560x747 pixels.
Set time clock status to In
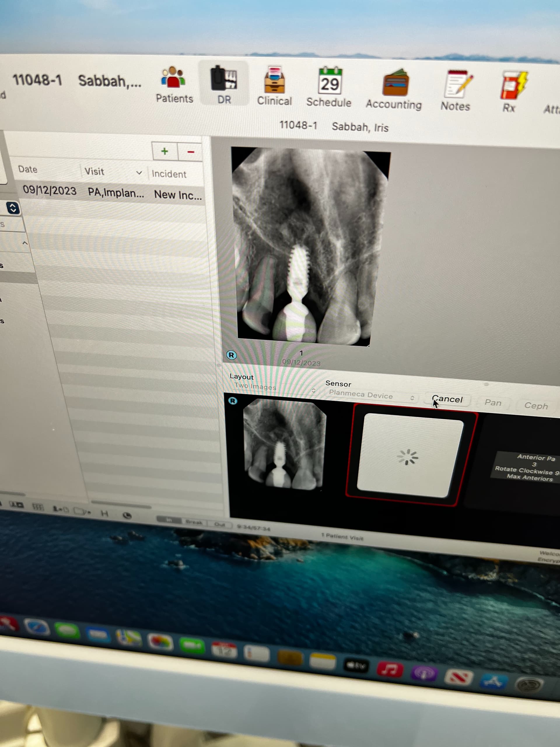click(169, 520)
